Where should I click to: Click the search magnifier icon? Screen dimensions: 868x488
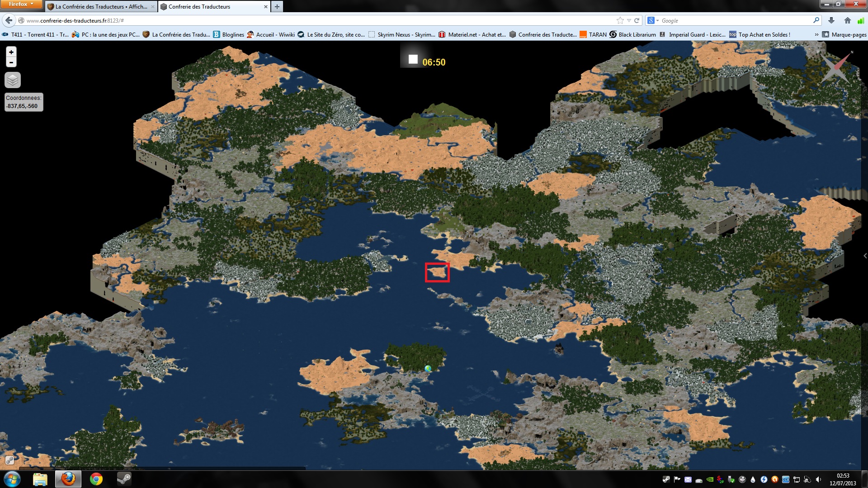pos(816,20)
